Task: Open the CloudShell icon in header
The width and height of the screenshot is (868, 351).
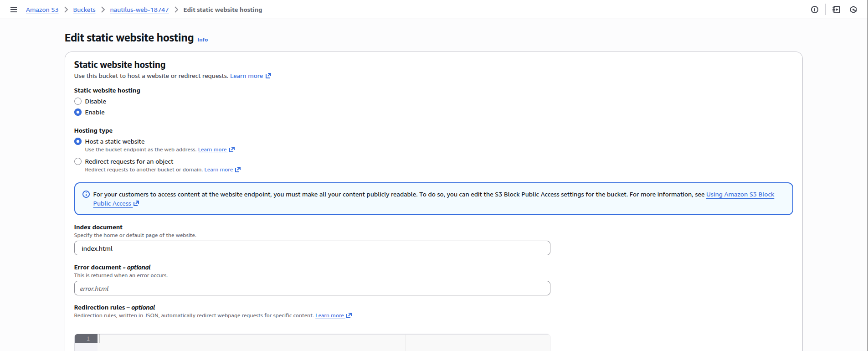Action: 836,10
